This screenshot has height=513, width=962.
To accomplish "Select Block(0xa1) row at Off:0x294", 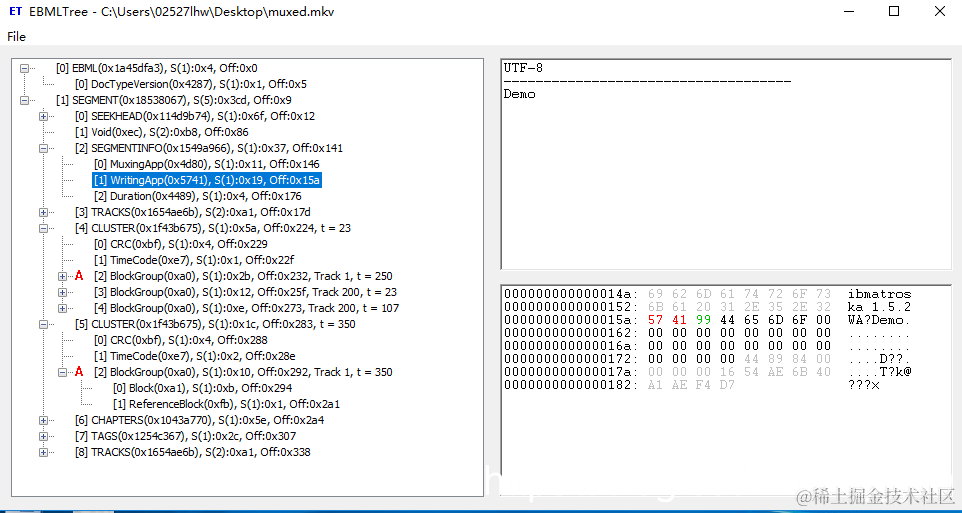I will click(202, 388).
